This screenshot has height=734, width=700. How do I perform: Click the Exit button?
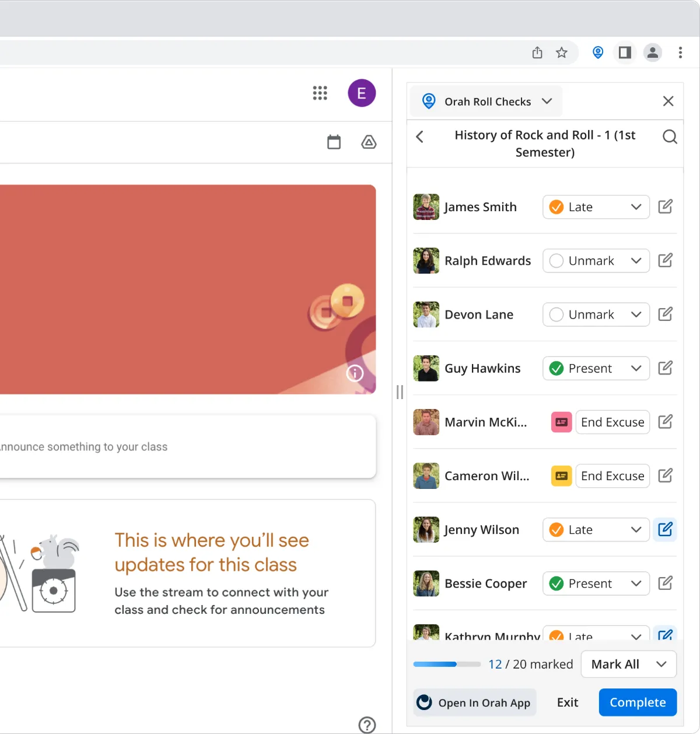click(x=568, y=702)
